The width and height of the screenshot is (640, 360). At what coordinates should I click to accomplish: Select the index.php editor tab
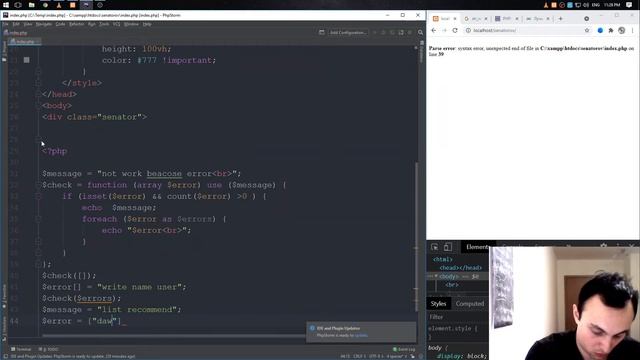(x=24, y=42)
